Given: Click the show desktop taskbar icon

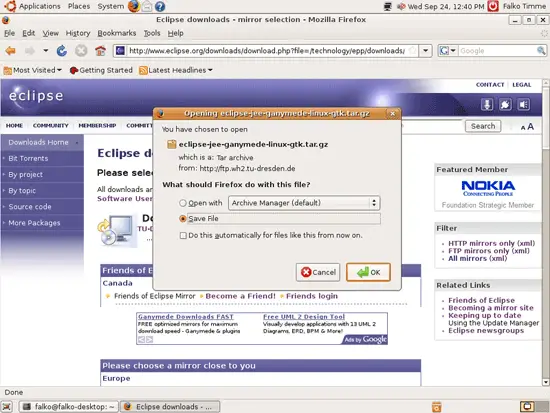Looking at the screenshot, I should [x=7, y=407].
